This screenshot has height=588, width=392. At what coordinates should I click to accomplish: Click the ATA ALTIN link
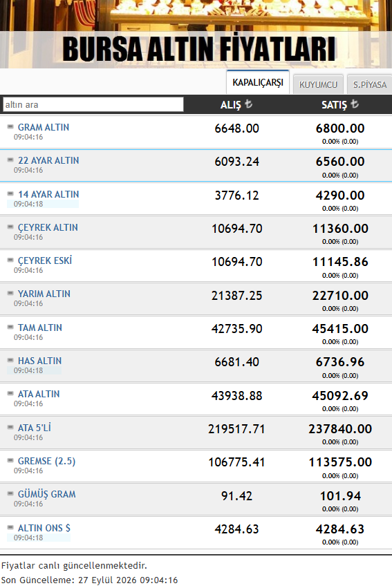[x=39, y=394]
